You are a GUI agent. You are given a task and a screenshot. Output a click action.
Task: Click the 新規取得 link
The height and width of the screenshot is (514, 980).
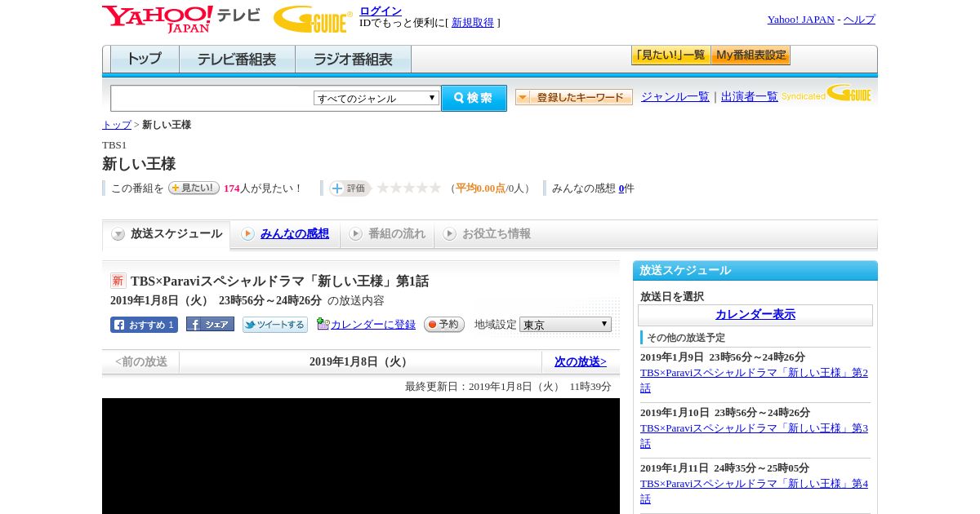pos(473,23)
